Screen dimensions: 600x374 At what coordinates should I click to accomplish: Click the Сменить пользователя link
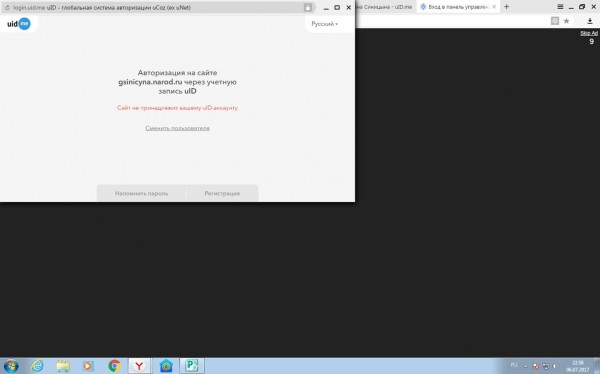tap(177, 128)
